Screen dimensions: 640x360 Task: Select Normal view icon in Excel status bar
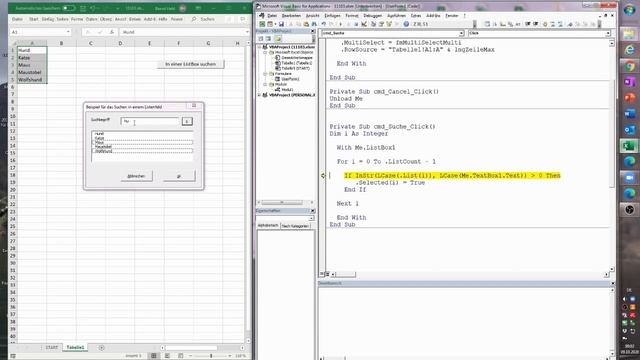154,356
